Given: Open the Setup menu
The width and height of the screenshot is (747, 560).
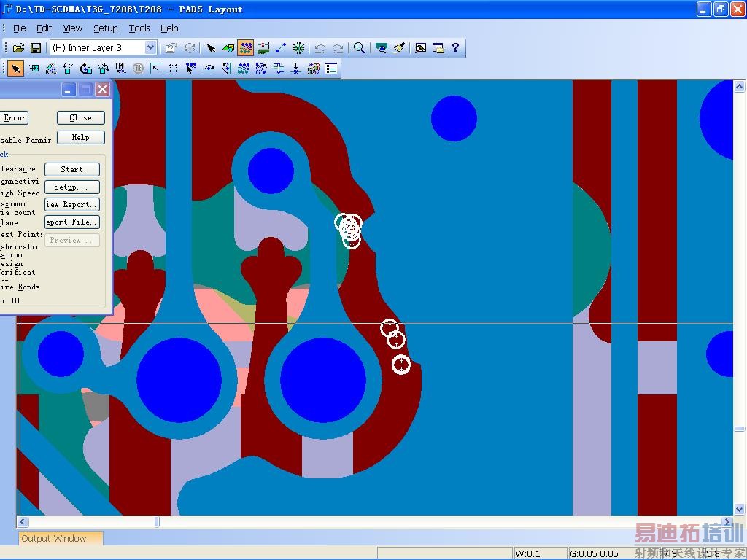Looking at the screenshot, I should (x=105, y=28).
